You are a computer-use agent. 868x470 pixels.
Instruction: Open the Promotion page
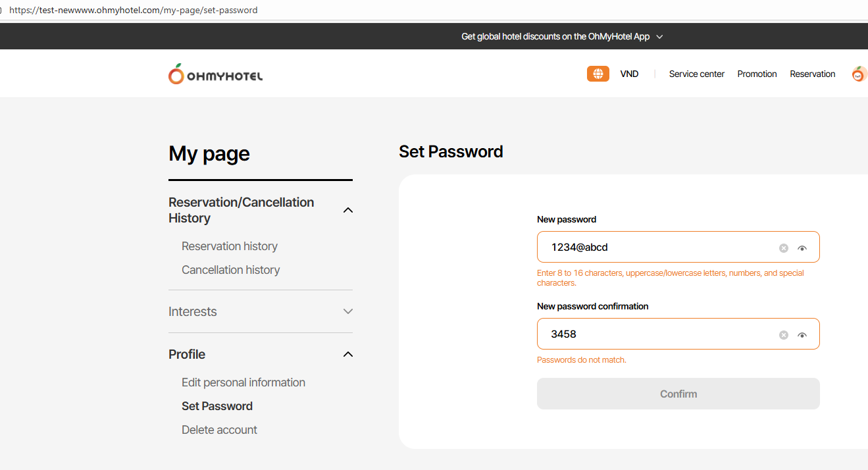[757, 74]
